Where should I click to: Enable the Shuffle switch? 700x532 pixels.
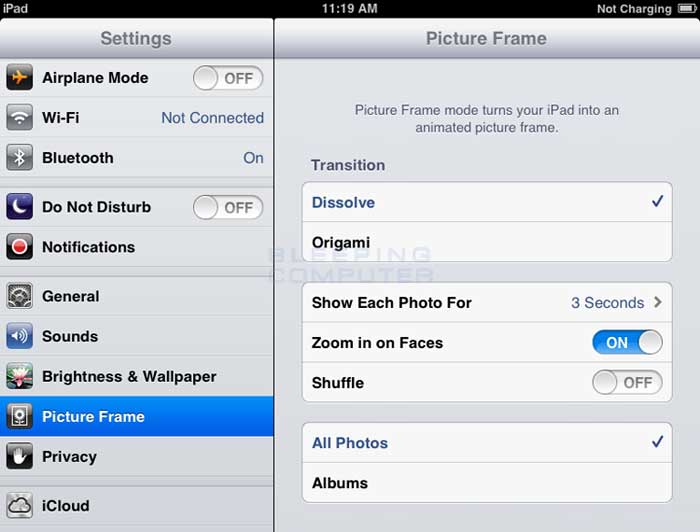[x=627, y=382]
